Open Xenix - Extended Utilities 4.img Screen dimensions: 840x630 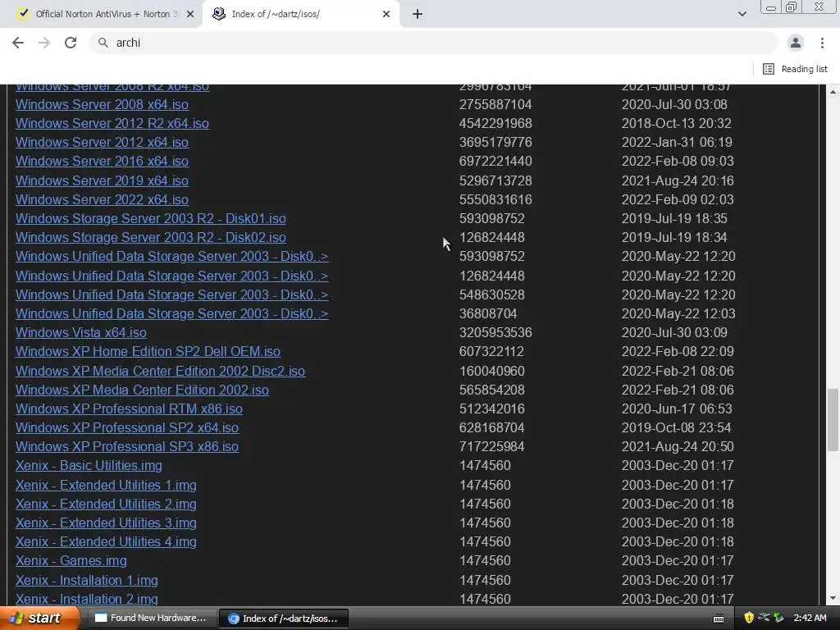pos(106,542)
